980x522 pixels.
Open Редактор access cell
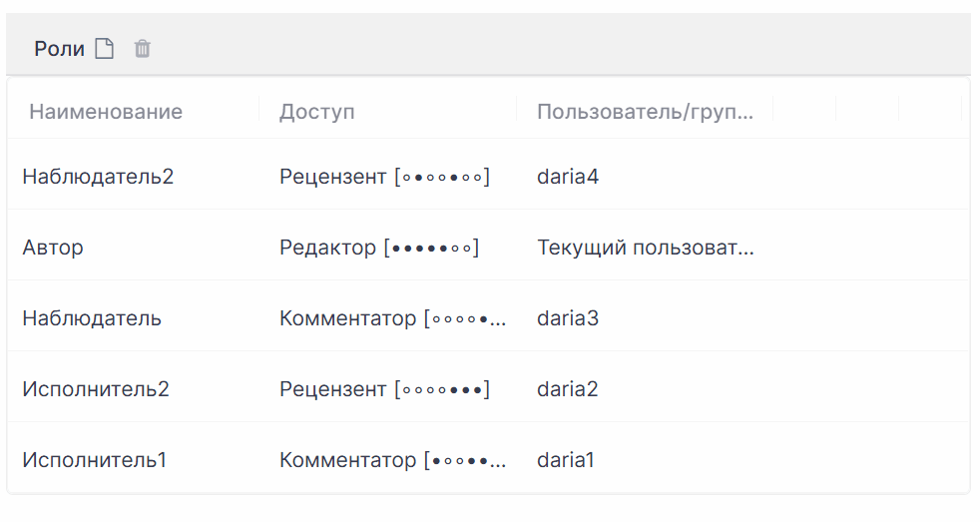tap(379, 248)
